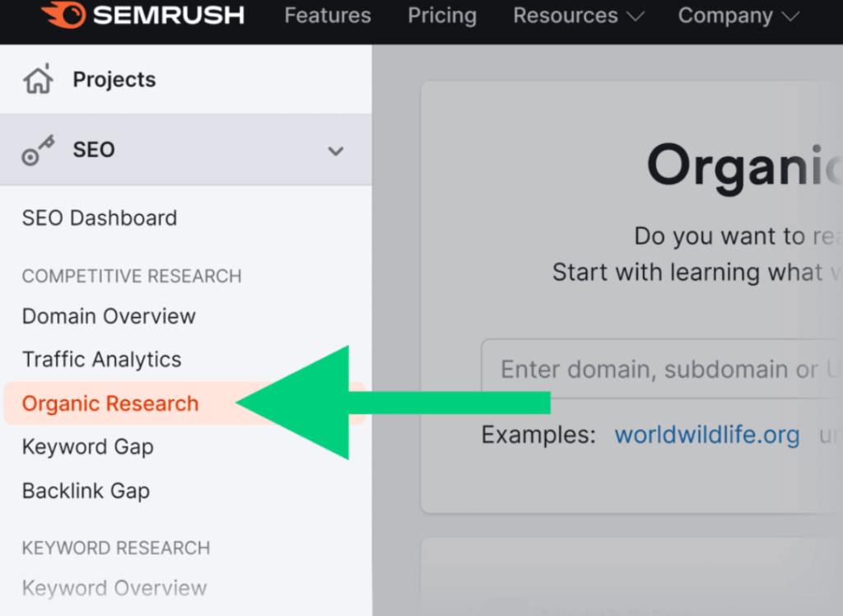The height and width of the screenshot is (616, 843).
Task: Open Domain Overview in sidebar
Action: [109, 315]
